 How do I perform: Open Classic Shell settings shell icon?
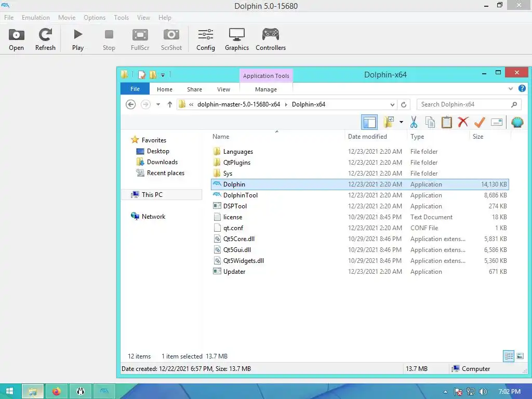(517, 122)
